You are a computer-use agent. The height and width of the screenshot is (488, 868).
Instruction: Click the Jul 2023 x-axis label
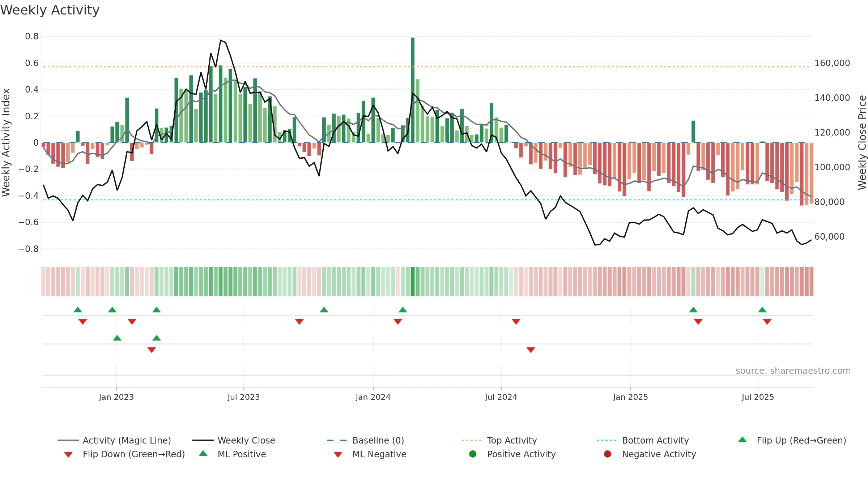pos(244,397)
